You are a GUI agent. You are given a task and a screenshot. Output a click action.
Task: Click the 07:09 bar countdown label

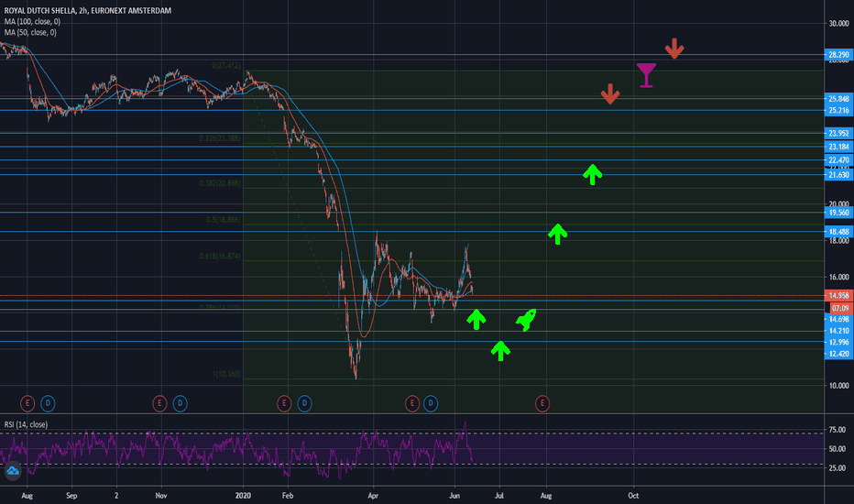click(x=840, y=308)
